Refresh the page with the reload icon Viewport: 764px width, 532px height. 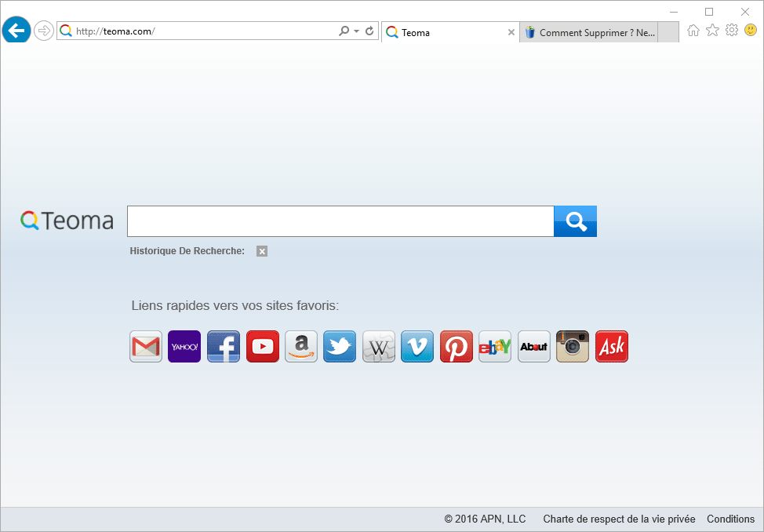click(369, 31)
